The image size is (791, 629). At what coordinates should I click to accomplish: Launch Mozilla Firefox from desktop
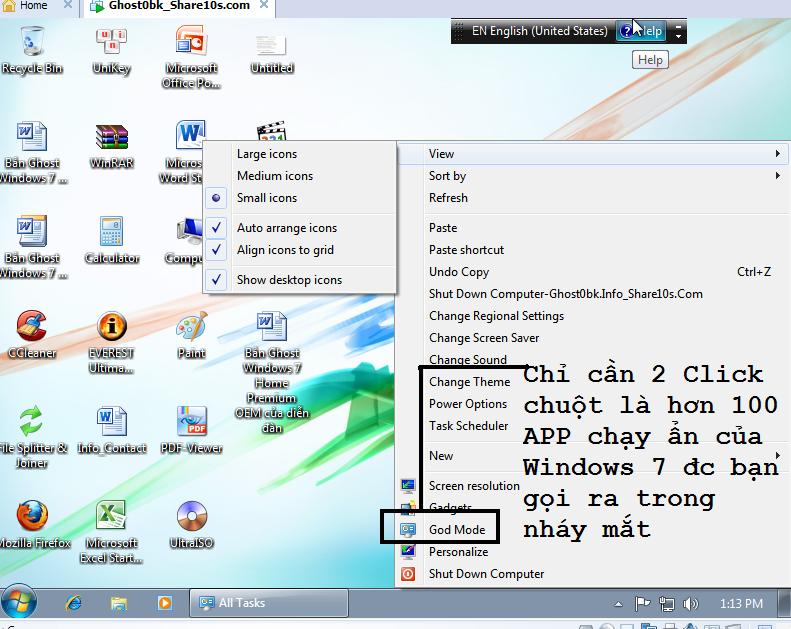[x=31, y=517]
